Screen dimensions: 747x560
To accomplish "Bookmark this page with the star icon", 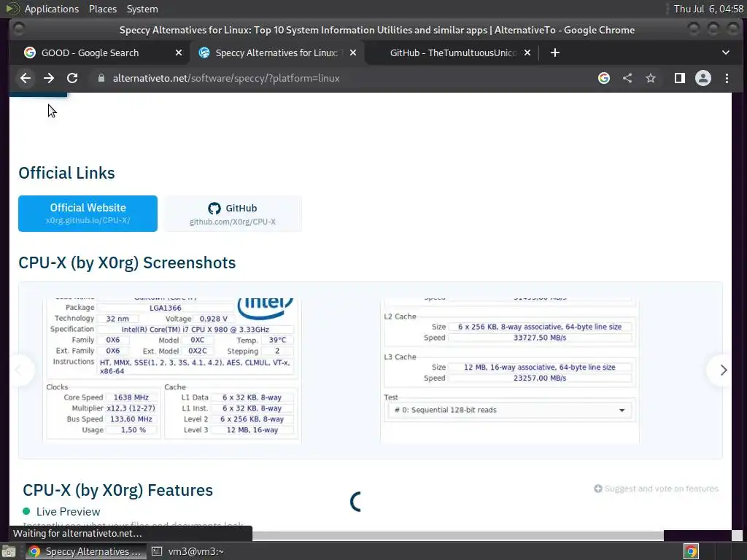I will pyautogui.click(x=651, y=78).
